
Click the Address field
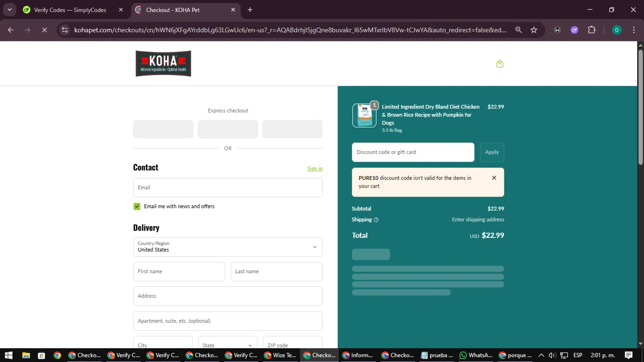coord(228,296)
